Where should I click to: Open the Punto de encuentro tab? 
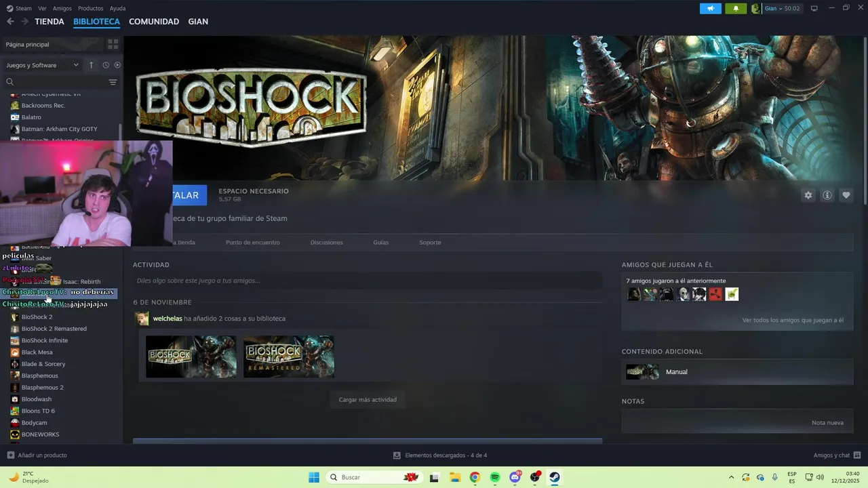click(x=253, y=243)
